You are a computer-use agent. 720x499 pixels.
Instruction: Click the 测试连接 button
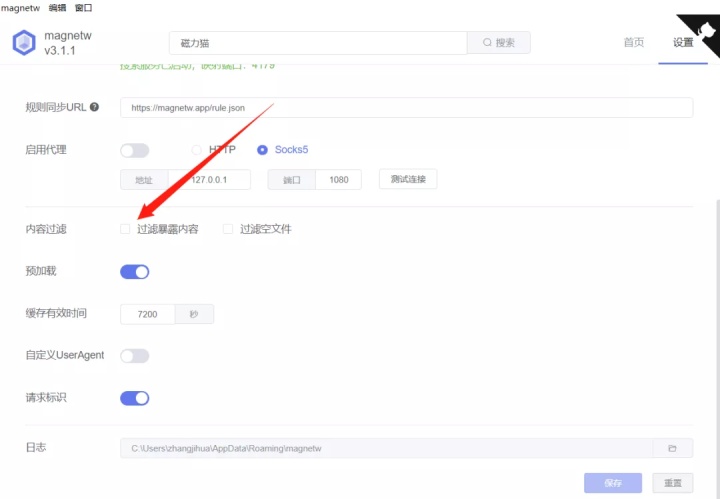click(408, 179)
